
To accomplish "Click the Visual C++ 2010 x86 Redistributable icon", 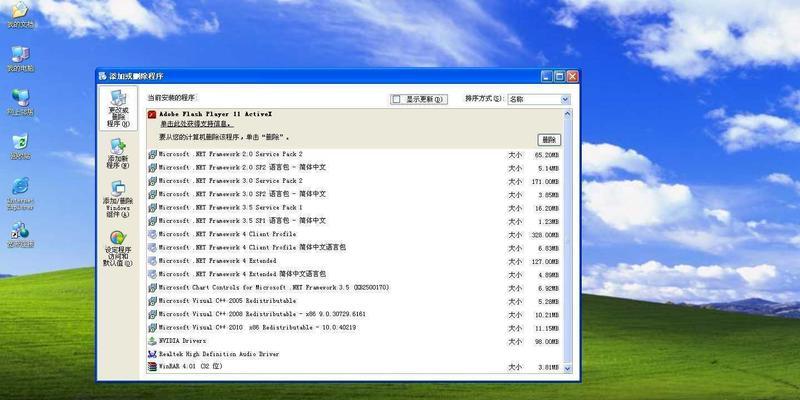I will [x=152, y=328].
